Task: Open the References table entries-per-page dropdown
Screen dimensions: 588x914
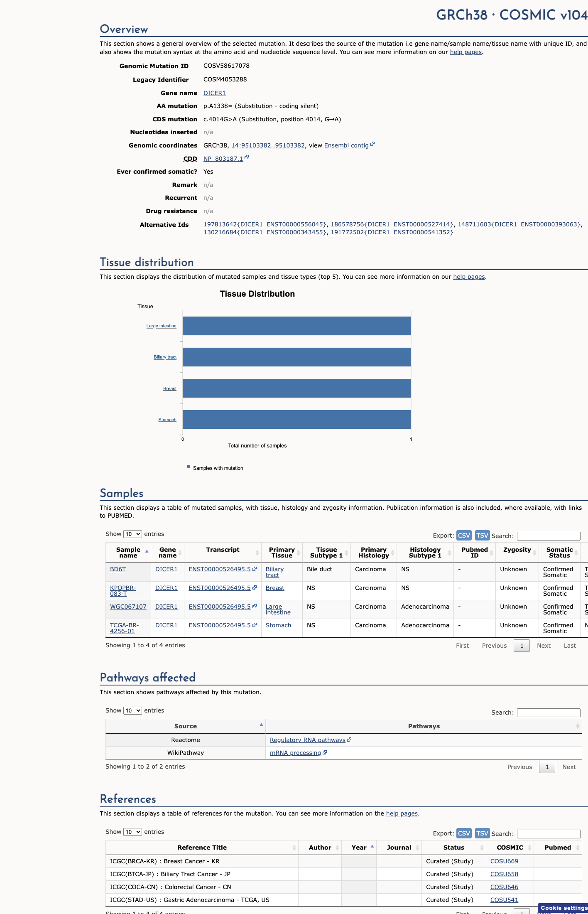Action: [x=132, y=832]
